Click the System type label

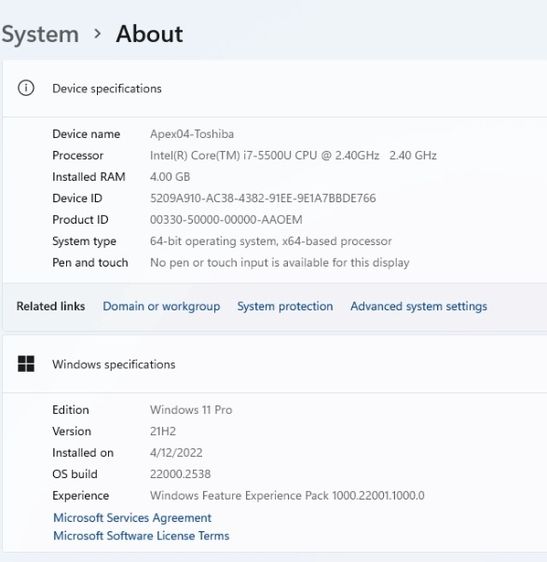pos(84,241)
